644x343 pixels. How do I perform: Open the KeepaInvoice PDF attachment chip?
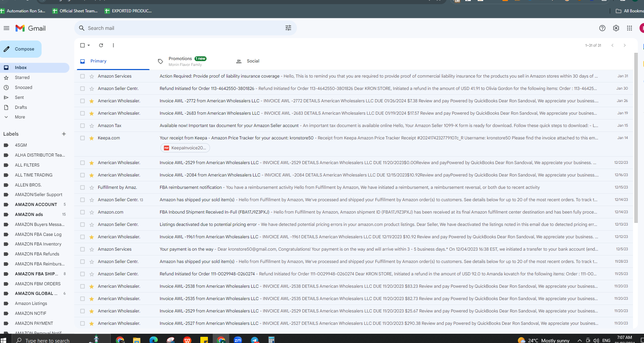pos(185,148)
